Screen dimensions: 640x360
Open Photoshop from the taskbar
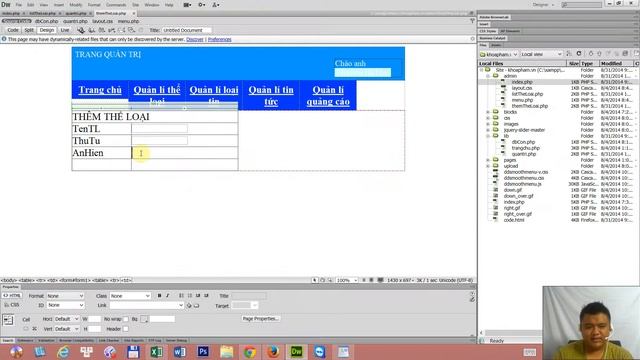tap(203, 351)
